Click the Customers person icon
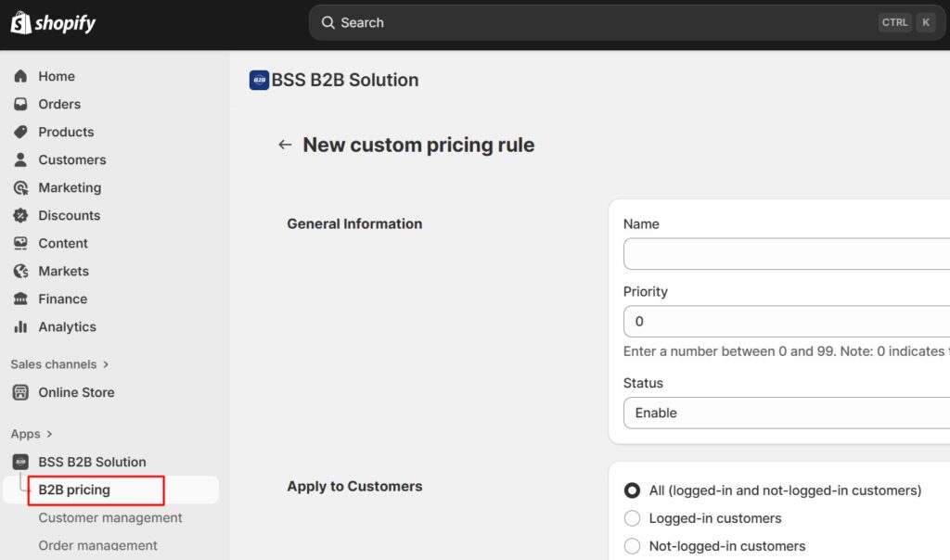 20,159
